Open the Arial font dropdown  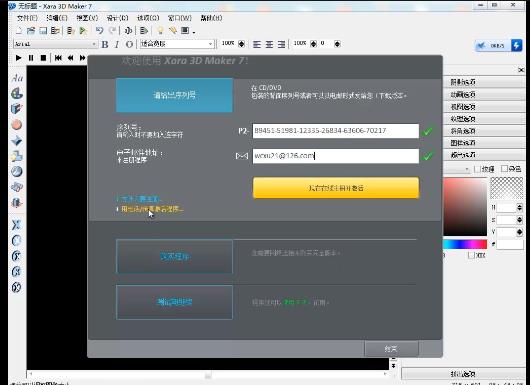pos(94,44)
